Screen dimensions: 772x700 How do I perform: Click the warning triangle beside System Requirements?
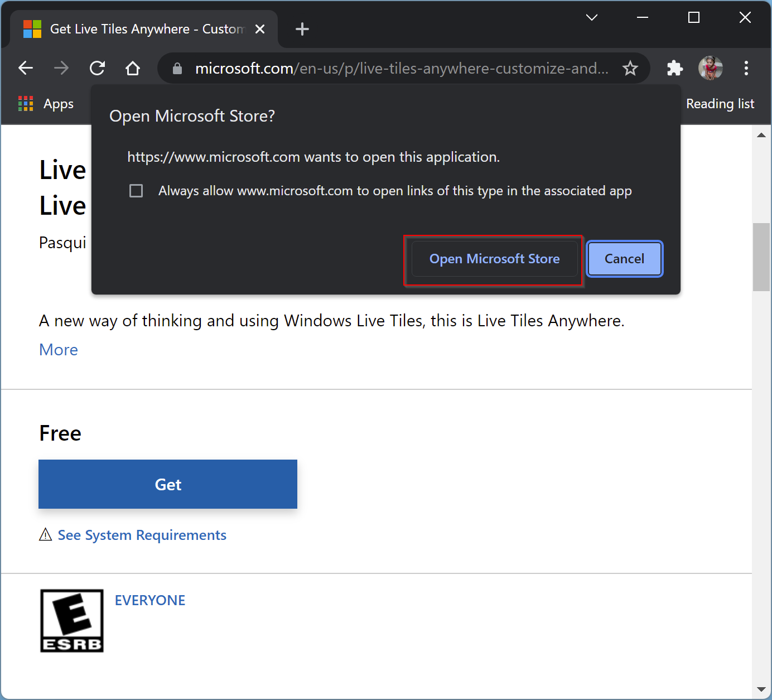pyautogui.click(x=46, y=534)
